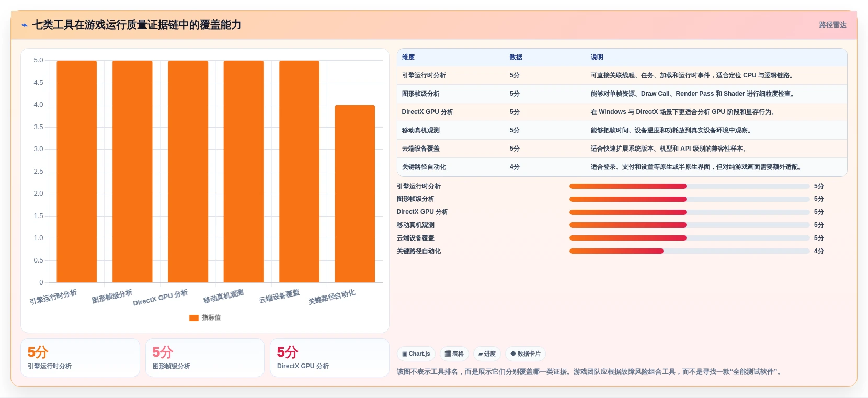Click the 移动真机观测 bar in the chart
This screenshot has height=398, width=868.
point(244,172)
